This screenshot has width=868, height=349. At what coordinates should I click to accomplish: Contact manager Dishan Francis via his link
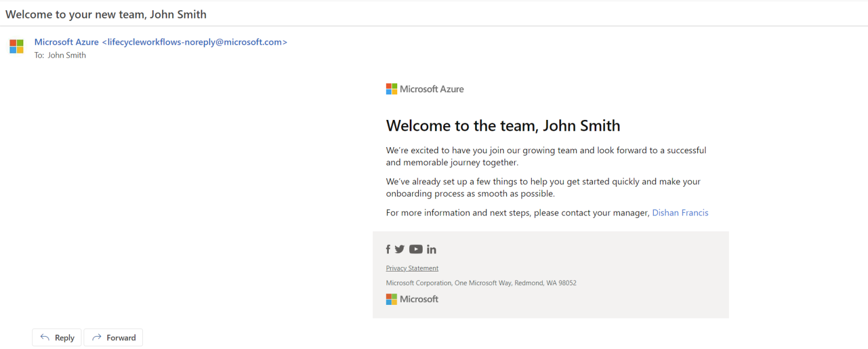[680, 212]
